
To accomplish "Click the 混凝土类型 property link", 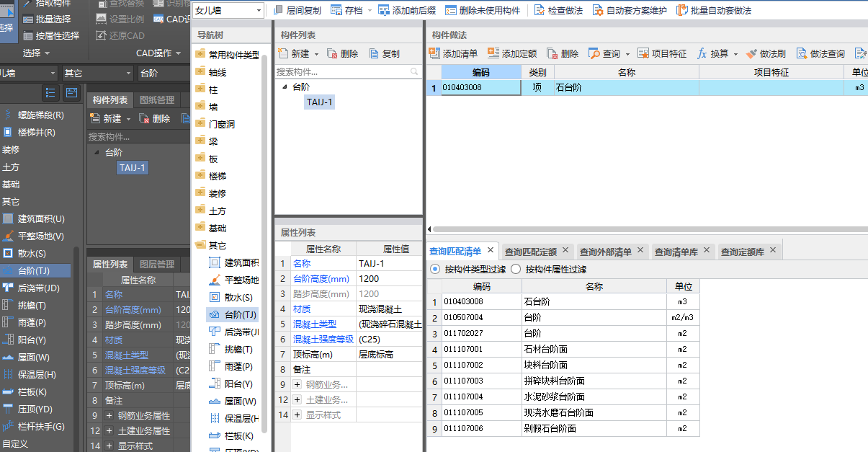I will coord(315,324).
